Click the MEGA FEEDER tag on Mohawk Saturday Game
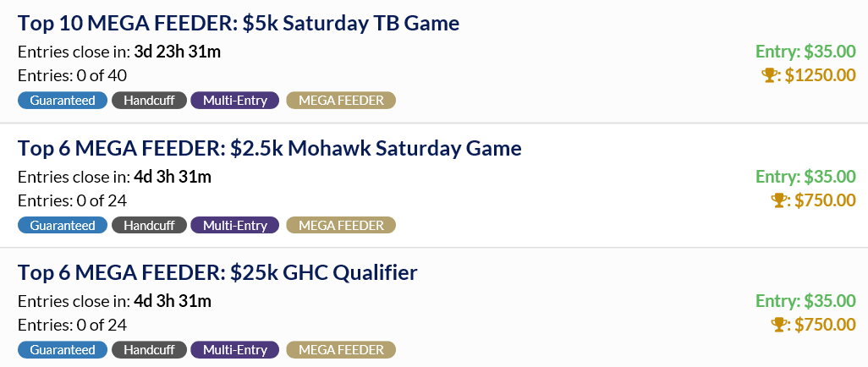Viewport: 868px width, 367px height. tap(341, 226)
